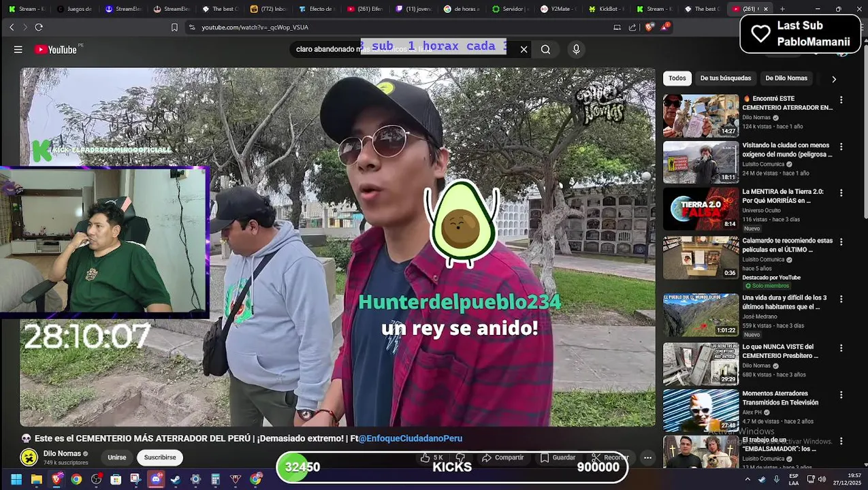
Task: Switch to the Servidor tab
Action: pos(510,9)
